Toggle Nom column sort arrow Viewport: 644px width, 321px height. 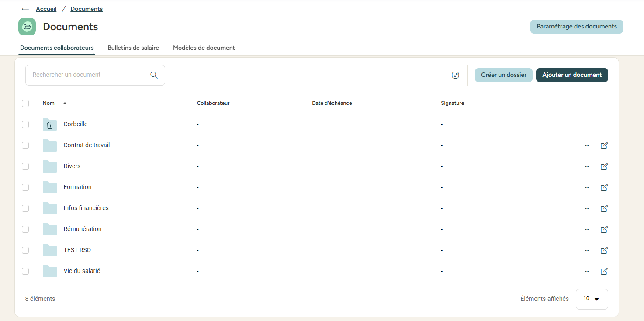[x=65, y=104]
